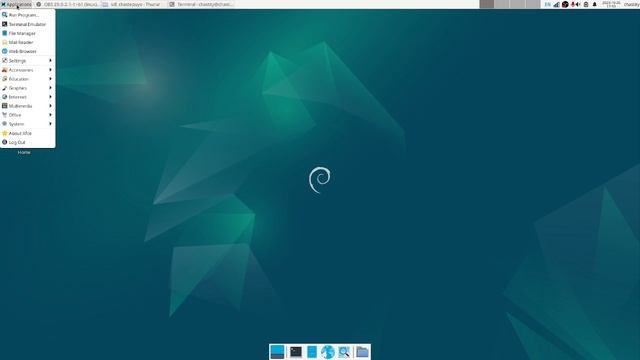Expand the System submenu

tap(28, 124)
